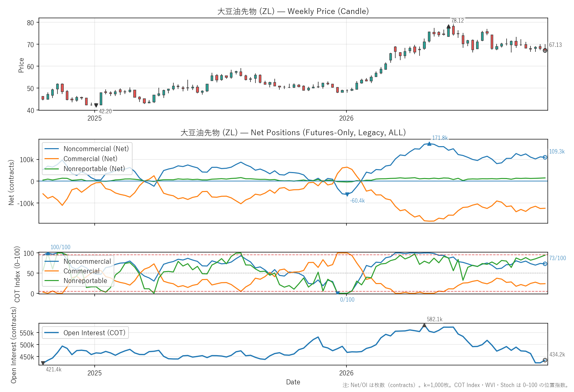Click the Open Interest (contracts) axis label
This screenshot has width=574, height=392.
14,345
